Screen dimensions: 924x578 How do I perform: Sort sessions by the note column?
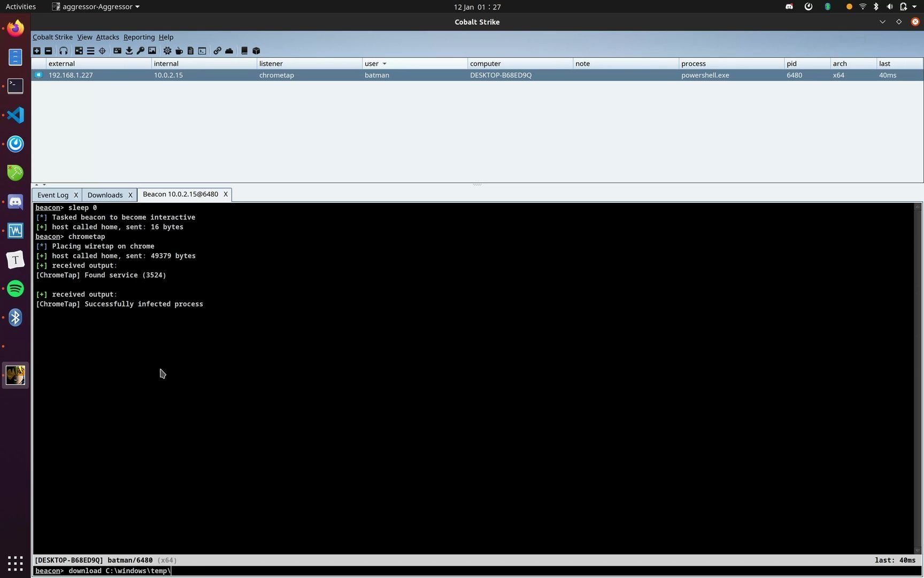point(626,63)
